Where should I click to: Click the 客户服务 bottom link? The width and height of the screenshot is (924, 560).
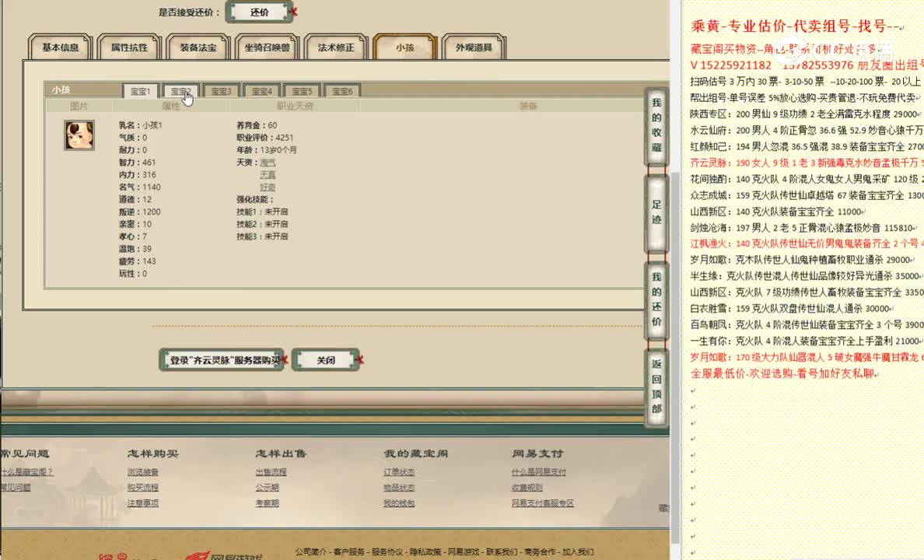[x=349, y=551]
